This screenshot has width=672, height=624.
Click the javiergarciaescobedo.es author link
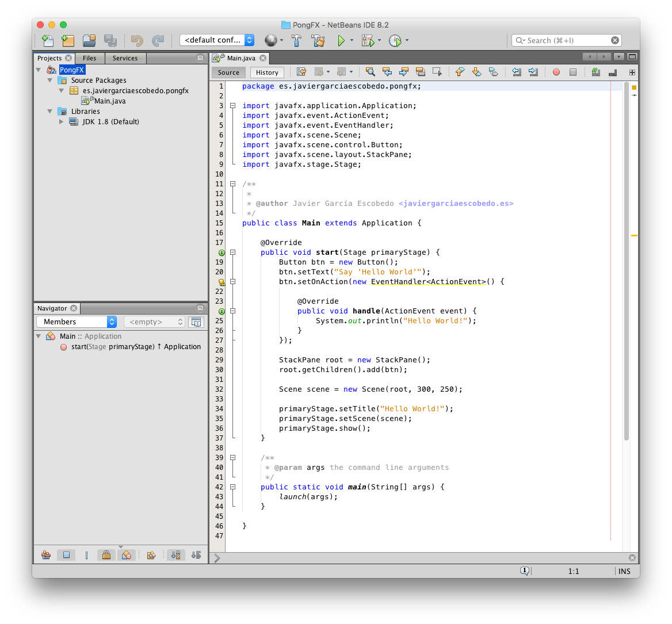click(x=456, y=203)
